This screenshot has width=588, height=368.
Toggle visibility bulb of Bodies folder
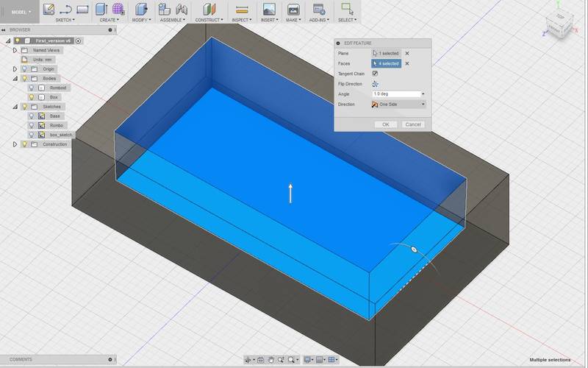coord(25,78)
